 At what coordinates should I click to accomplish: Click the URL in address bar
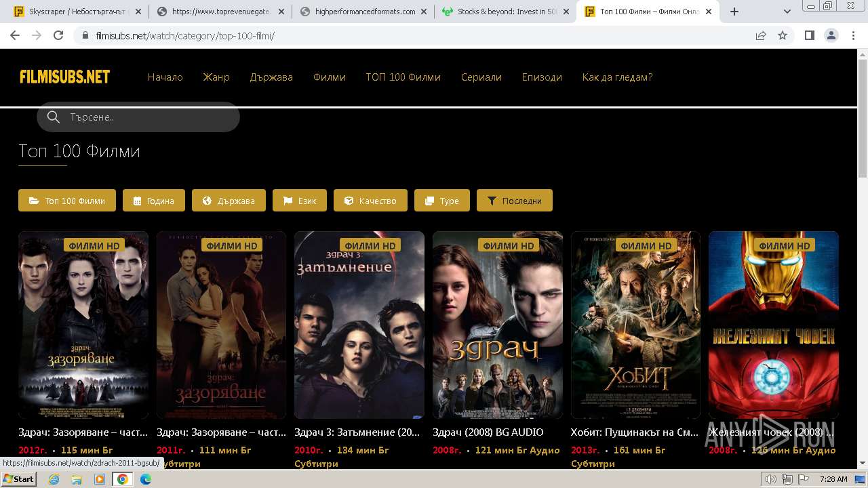pos(185,36)
